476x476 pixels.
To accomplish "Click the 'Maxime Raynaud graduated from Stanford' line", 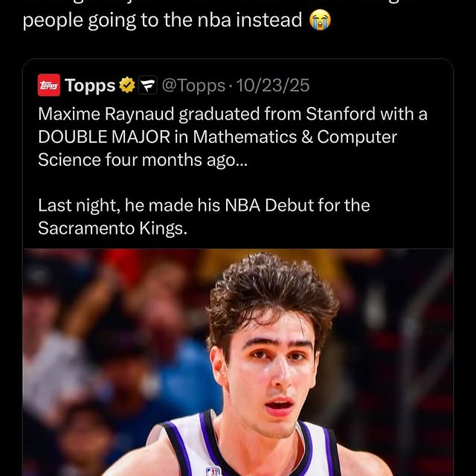I will [x=232, y=115].
